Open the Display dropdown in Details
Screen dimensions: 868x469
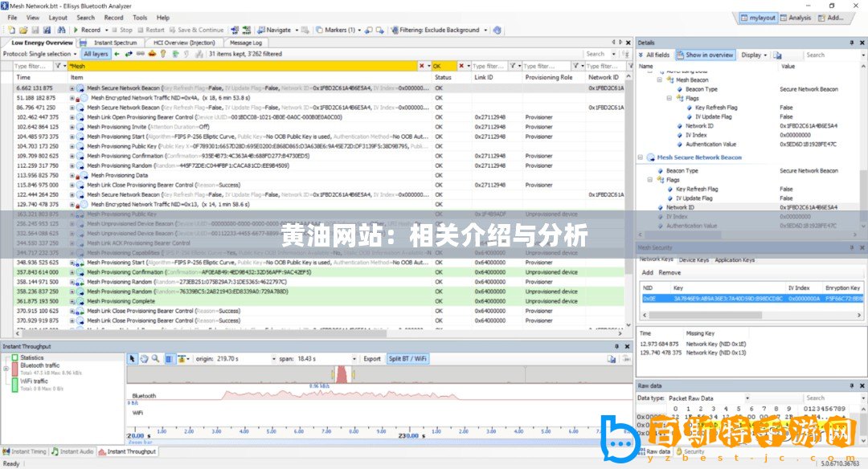[x=754, y=55]
